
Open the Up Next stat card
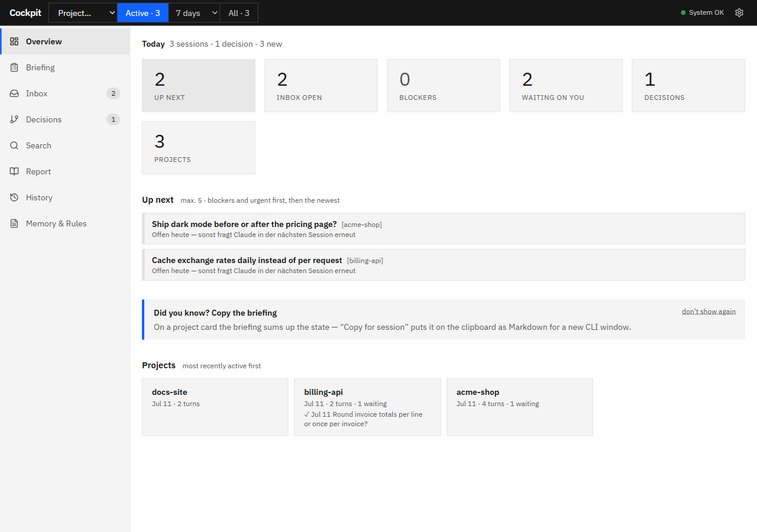(x=199, y=86)
